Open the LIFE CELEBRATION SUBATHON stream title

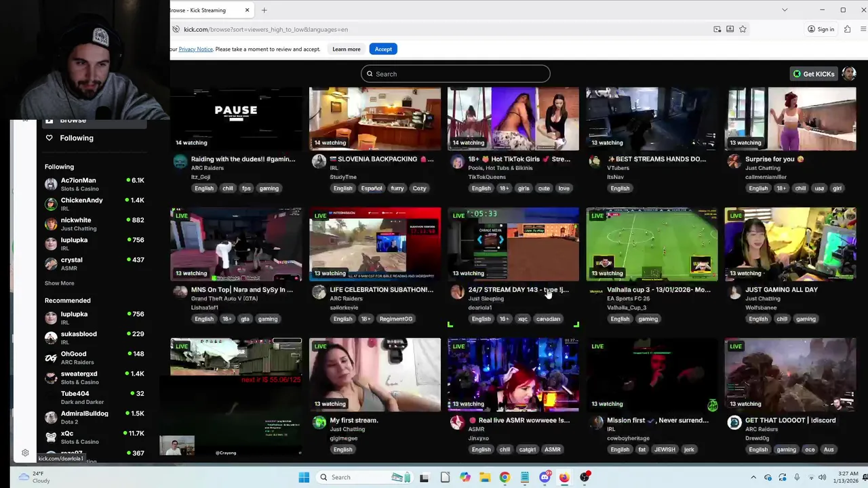pyautogui.click(x=381, y=289)
